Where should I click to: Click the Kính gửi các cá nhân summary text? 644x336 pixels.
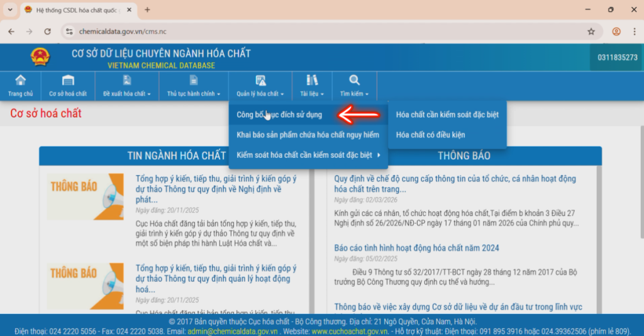457,218
